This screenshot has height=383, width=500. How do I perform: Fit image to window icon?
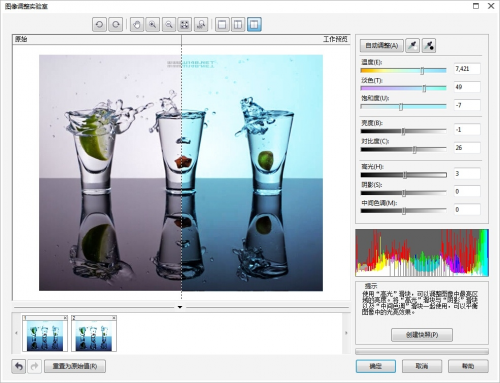(185, 24)
